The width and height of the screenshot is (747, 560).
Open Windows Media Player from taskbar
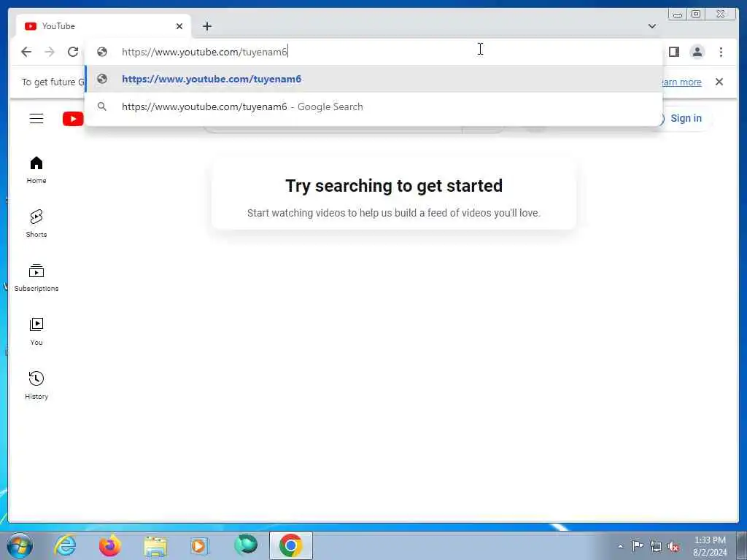(200, 545)
